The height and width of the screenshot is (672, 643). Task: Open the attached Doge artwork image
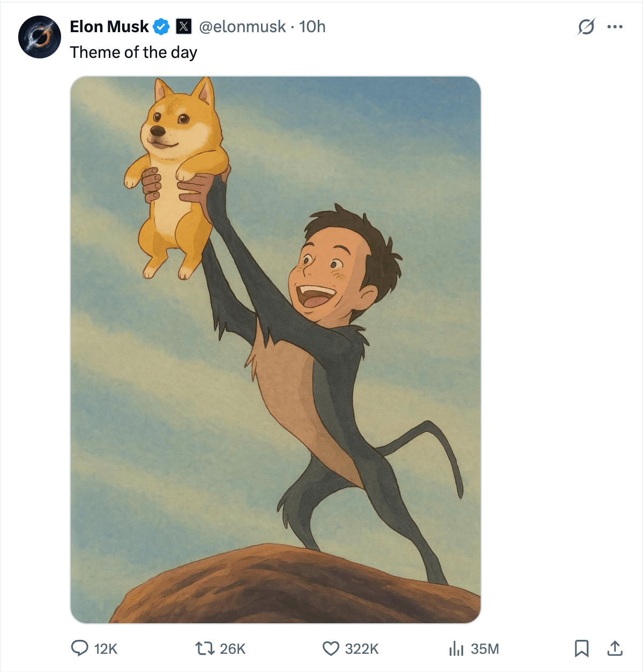click(x=276, y=348)
